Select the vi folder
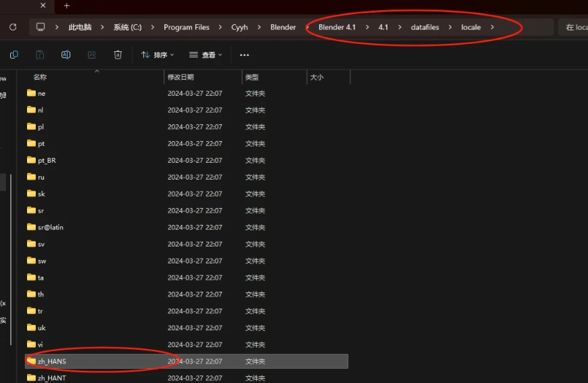 [187, 344]
